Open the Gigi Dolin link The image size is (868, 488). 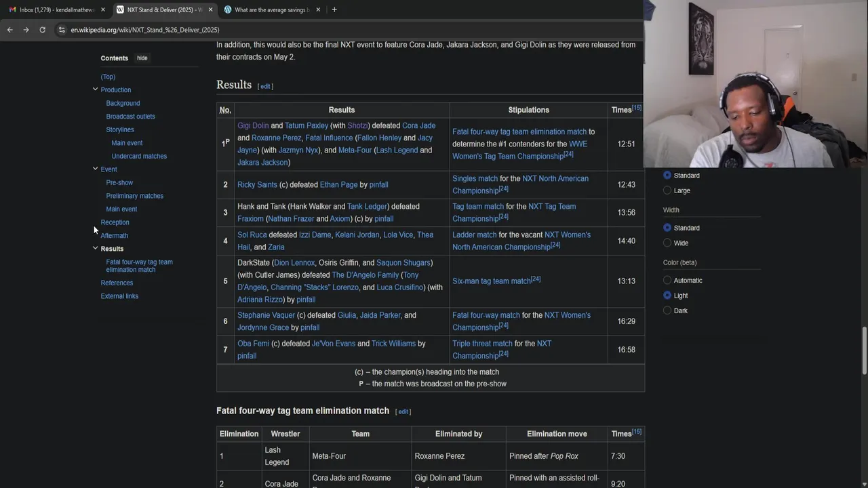point(253,125)
